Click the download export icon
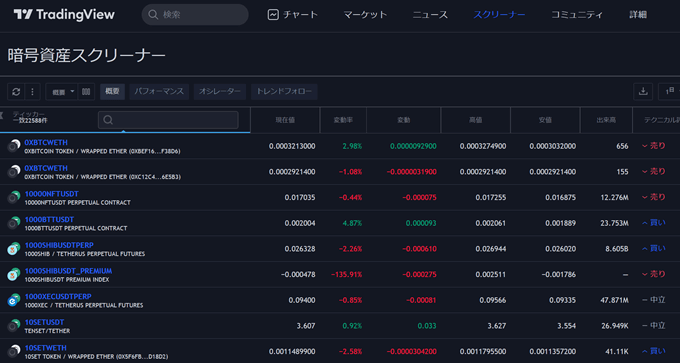This screenshot has height=363, width=680. (x=643, y=92)
